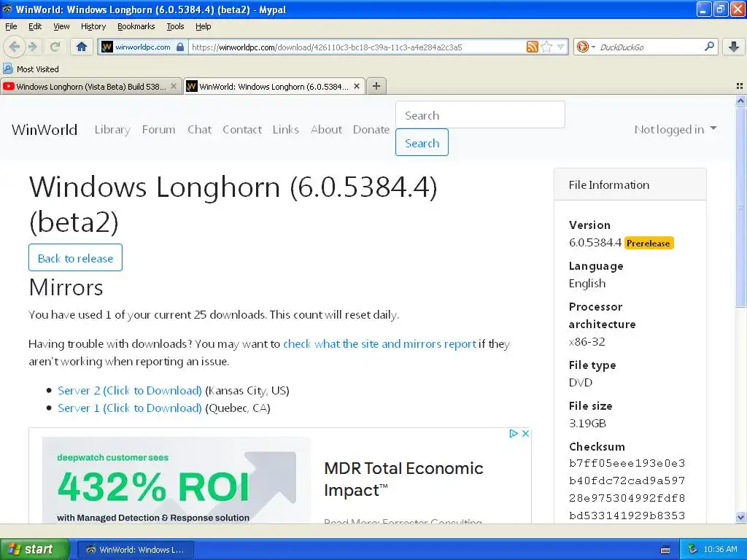Bookmark this page with the star icon
Image resolution: width=747 pixels, height=560 pixels.
[x=546, y=47]
